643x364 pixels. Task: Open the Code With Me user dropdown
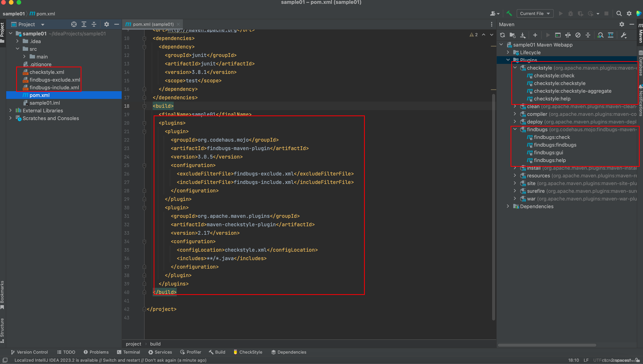495,13
